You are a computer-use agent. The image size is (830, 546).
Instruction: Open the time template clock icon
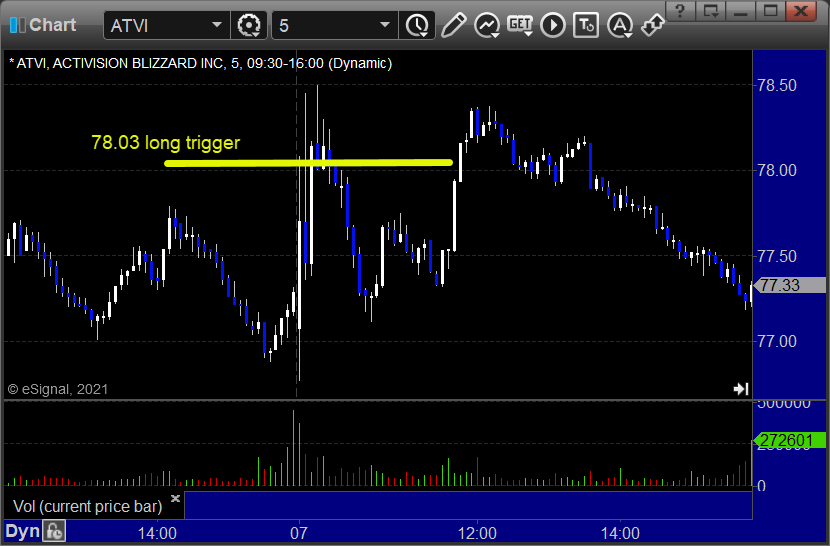click(418, 25)
